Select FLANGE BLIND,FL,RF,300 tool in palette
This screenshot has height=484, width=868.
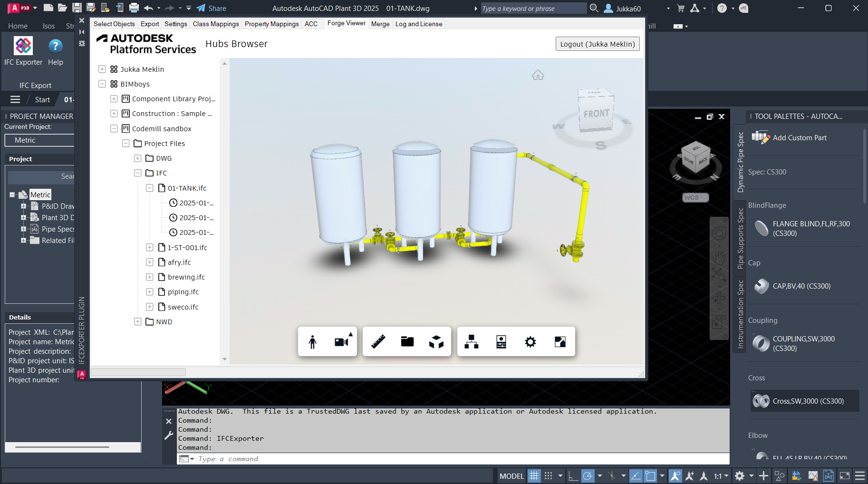coord(803,229)
